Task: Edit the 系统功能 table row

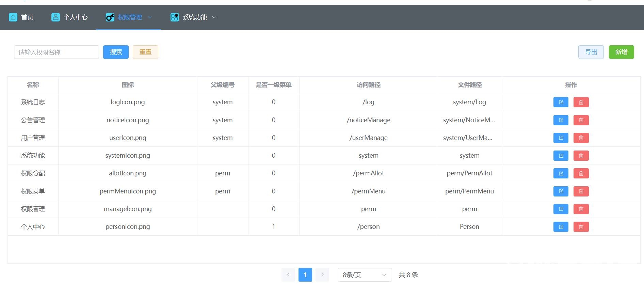Action: point(561,156)
